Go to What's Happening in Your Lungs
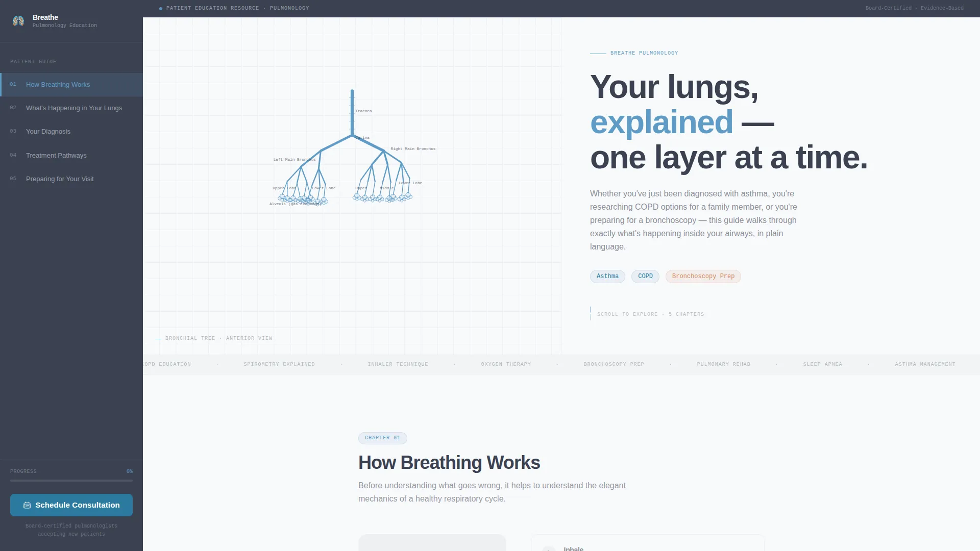This screenshot has height=551, width=980. tap(71, 108)
